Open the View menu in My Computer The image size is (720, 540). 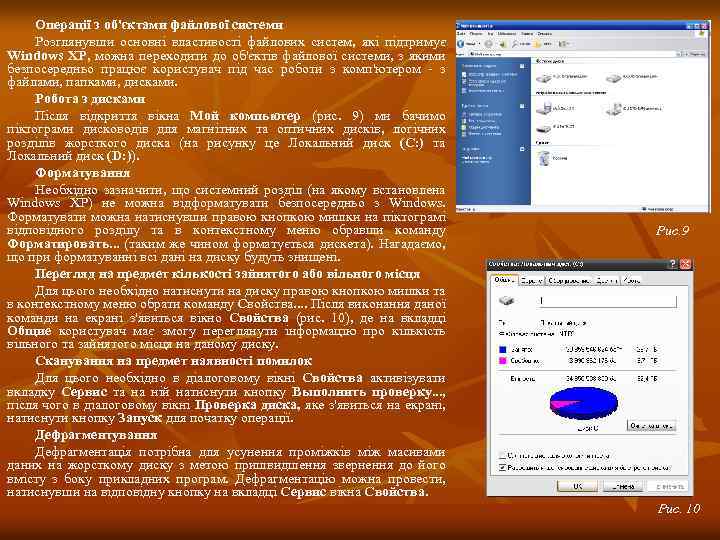(490, 34)
